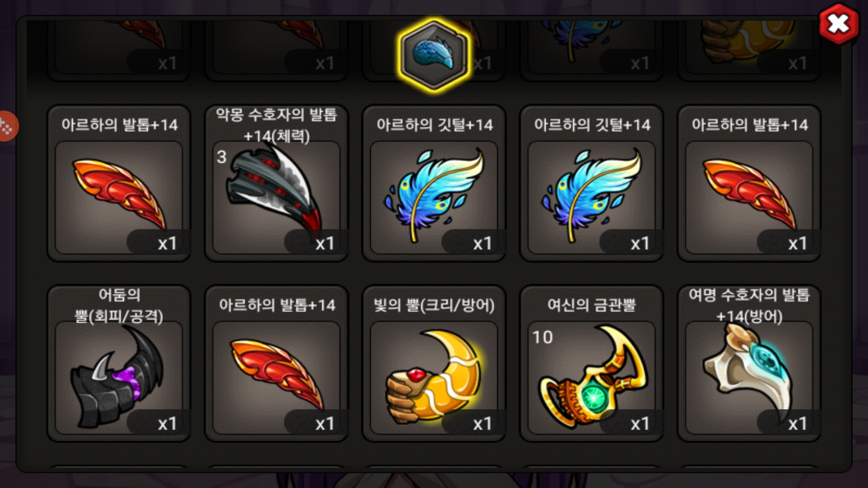Select the 어둠의 뿔(회피/공격) horn item
Viewport: 868px width, 488px height.
tap(119, 363)
